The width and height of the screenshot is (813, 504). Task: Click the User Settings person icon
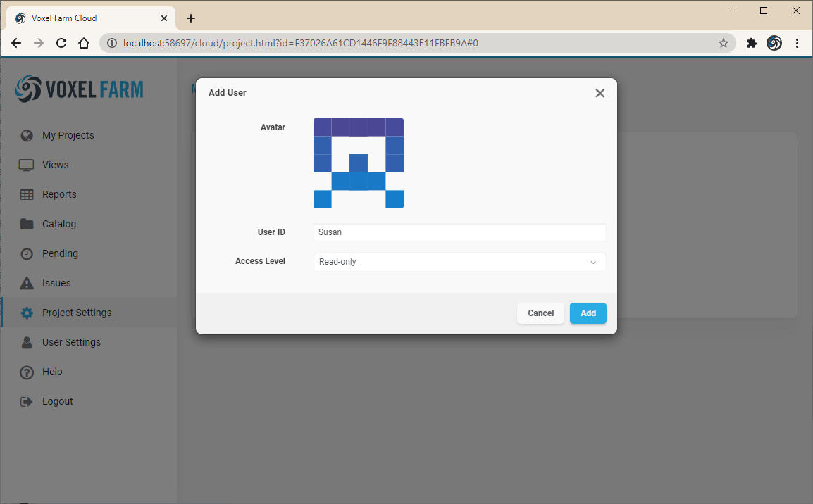point(27,342)
